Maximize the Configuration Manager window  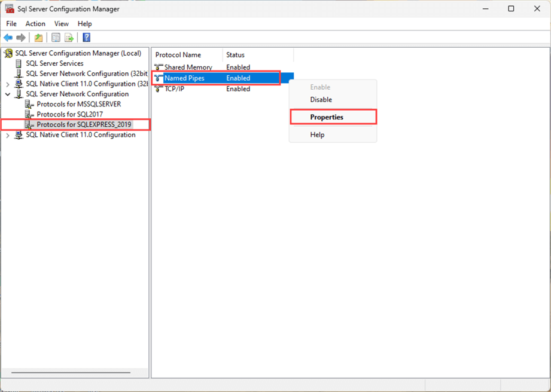(x=511, y=9)
